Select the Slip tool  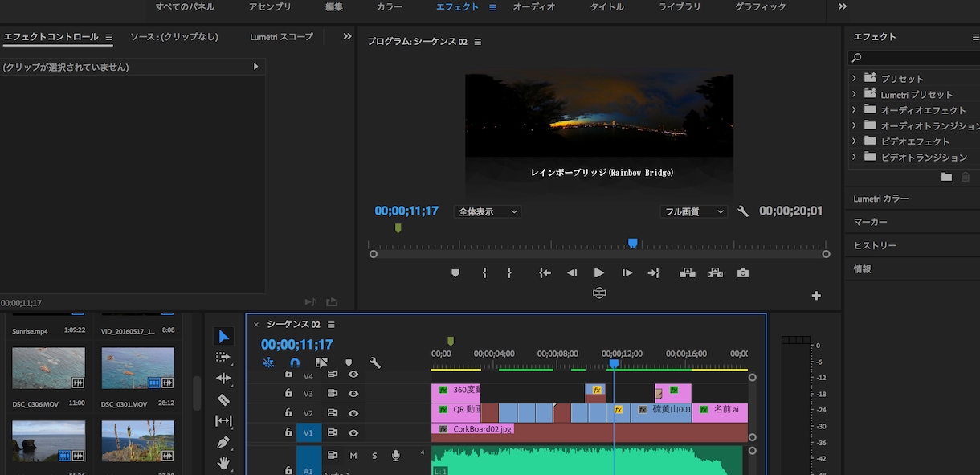tap(223, 420)
